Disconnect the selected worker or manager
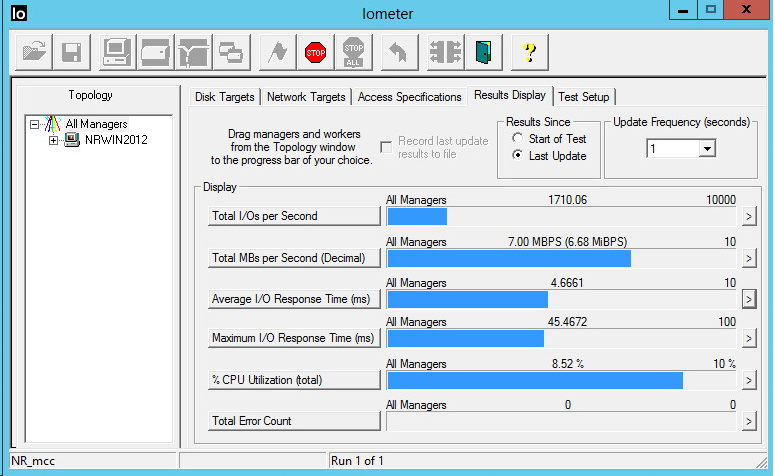 pos(445,52)
